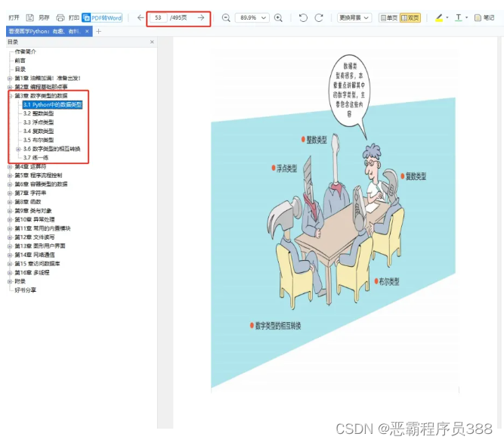Expand 第1章 油箱加满！准备出发！
This screenshot has width=504, height=443.
pos(10,78)
